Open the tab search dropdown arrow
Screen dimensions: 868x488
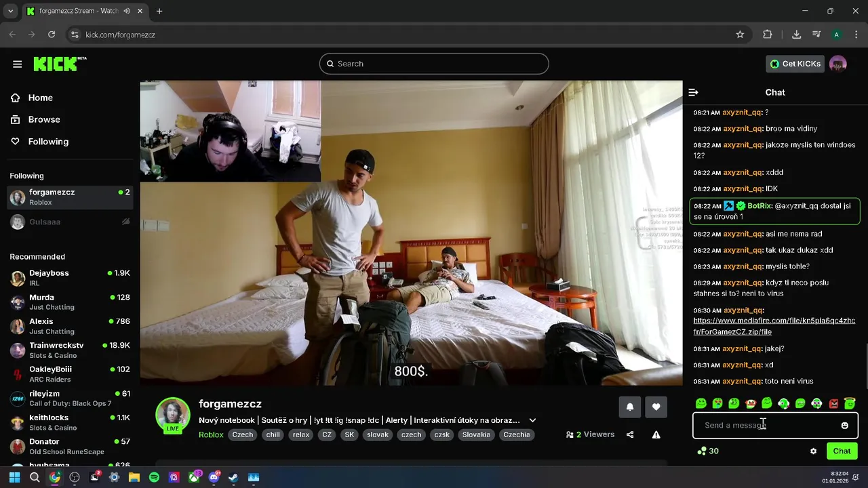(x=10, y=11)
